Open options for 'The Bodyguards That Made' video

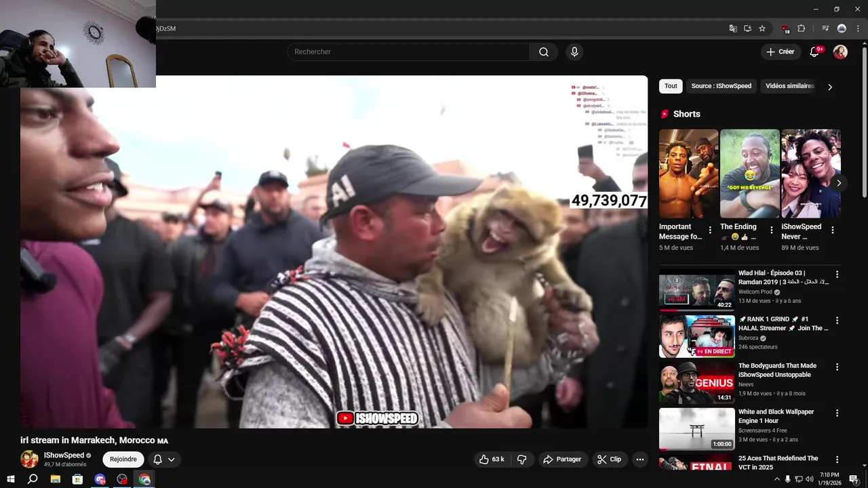point(837,367)
